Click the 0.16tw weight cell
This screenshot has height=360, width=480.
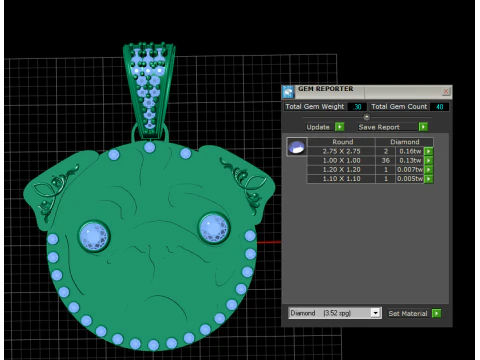coord(410,151)
